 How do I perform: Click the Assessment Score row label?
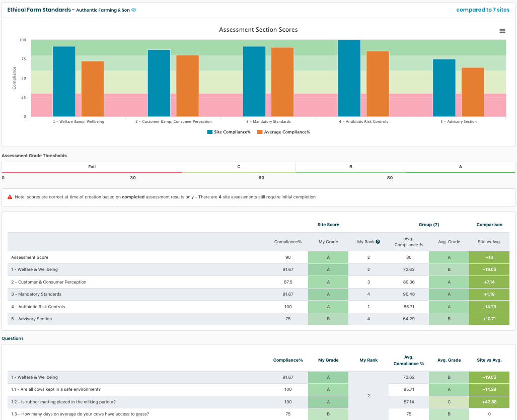point(30,257)
